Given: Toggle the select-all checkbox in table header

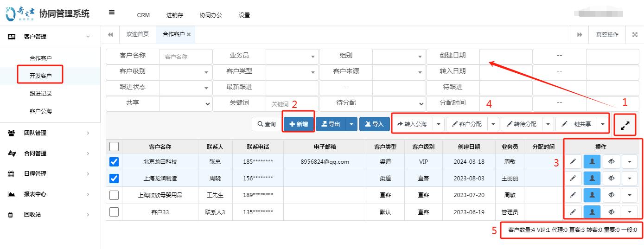Looking at the screenshot, I should click(114, 147).
